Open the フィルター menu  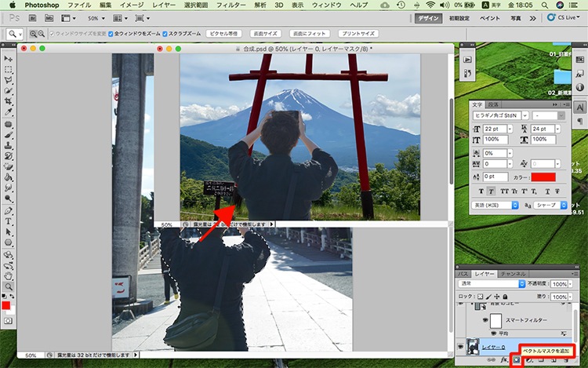pos(231,5)
